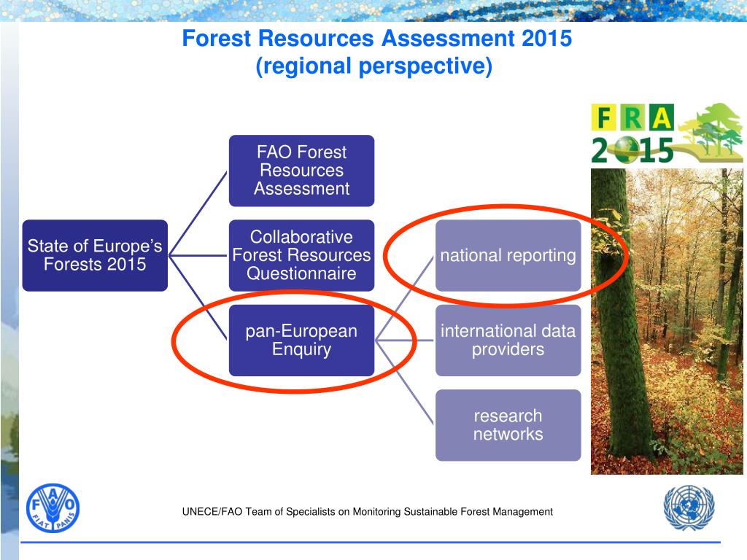The width and height of the screenshot is (747, 560).
Task: Click the FAO logo emblem
Action: pyautogui.click(x=53, y=508)
